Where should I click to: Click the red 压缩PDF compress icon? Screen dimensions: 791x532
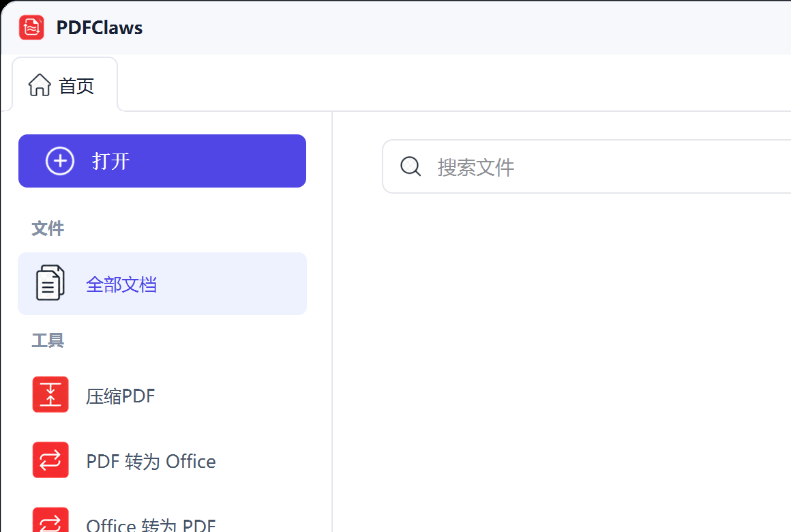50,394
